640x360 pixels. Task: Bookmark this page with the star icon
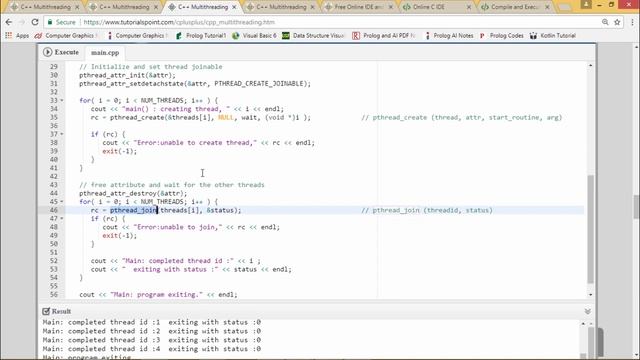[x=617, y=22]
